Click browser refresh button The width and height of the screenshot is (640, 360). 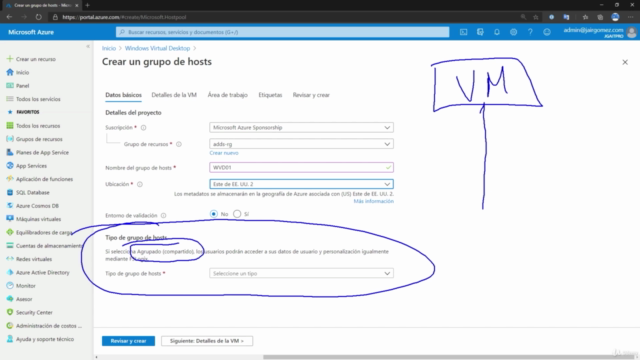coord(38,17)
